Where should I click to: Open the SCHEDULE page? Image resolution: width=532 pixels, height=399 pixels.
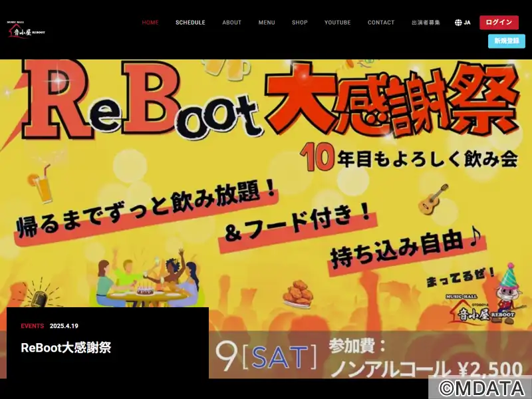(190, 23)
